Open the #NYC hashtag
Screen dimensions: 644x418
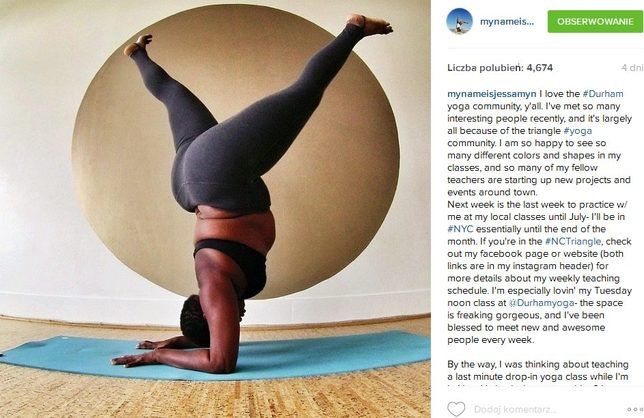(460, 229)
